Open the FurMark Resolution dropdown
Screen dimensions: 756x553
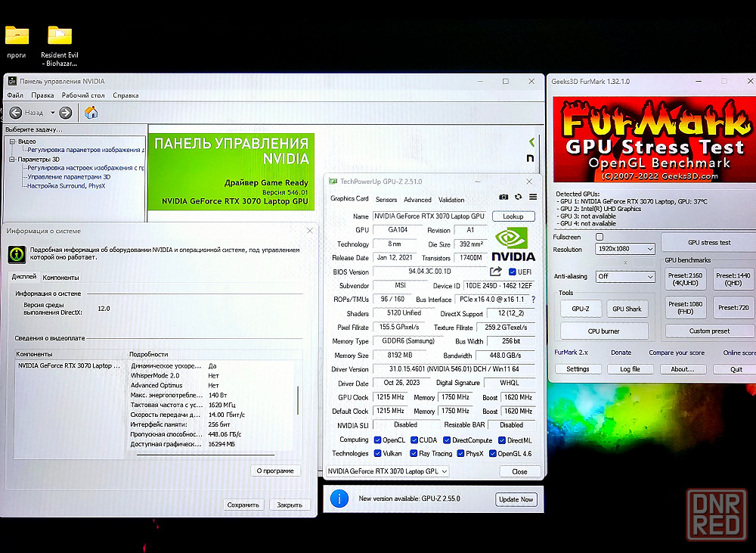pos(625,249)
